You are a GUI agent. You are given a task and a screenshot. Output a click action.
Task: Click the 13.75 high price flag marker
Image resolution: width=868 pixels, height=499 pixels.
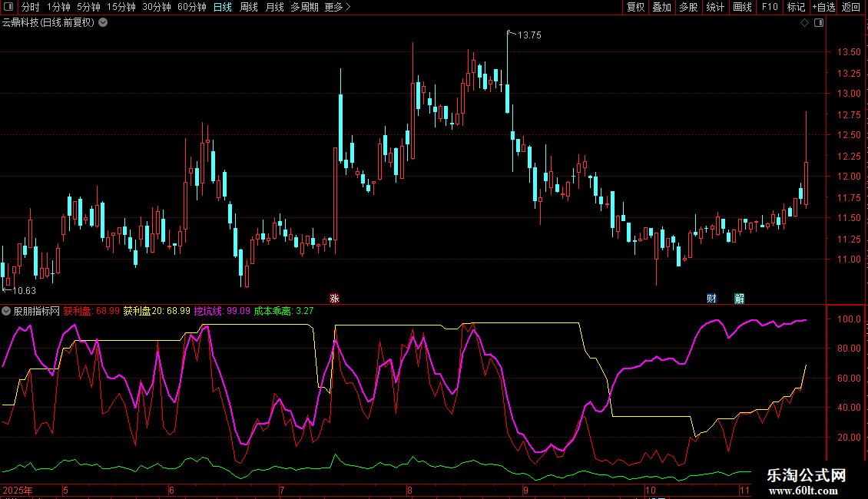coord(509,34)
